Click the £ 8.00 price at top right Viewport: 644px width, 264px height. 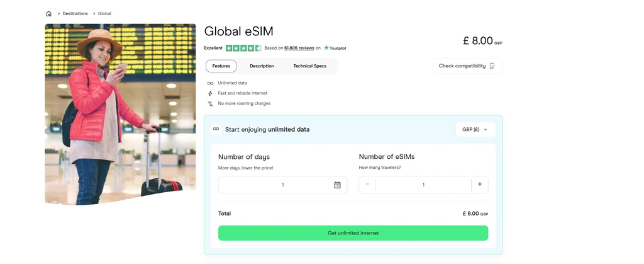pos(482,41)
